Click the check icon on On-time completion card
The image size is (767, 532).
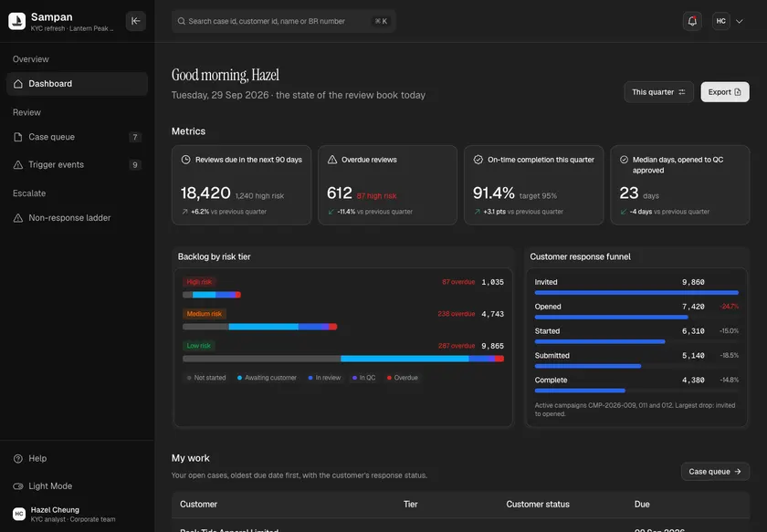pos(478,160)
